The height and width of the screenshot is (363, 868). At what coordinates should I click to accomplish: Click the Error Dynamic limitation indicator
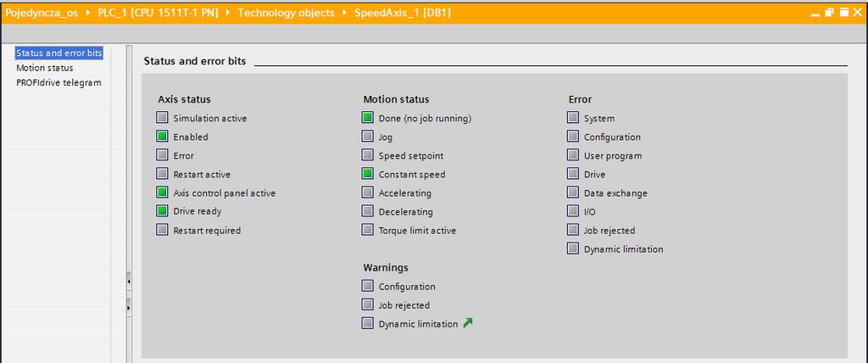click(x=573, y=249)
